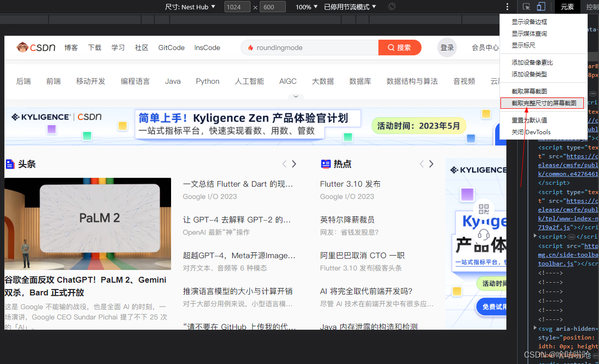Select the 编程语言 category tab
This screenshot has height=364, width=599.
tap(135, 81)
